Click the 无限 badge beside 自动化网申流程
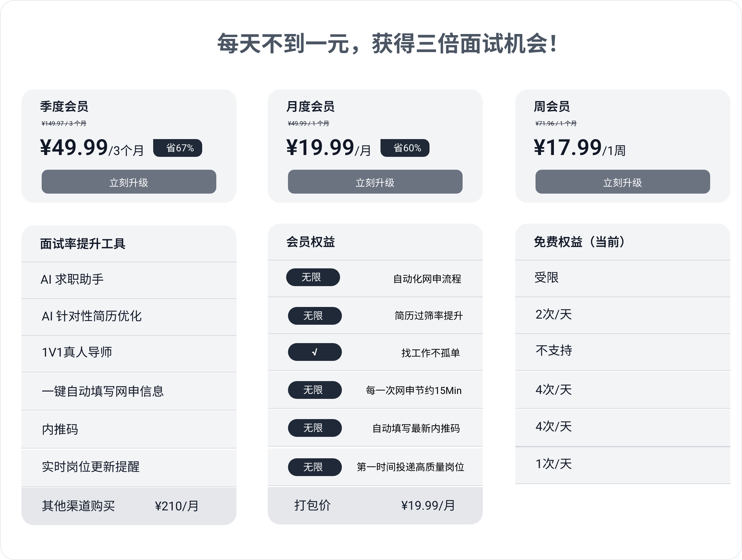 (x=313, y=277)
